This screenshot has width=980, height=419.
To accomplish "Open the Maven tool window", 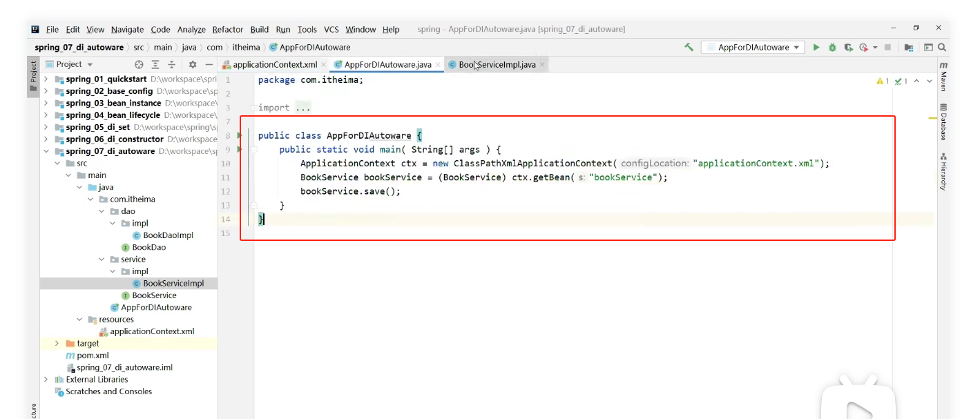I will [943, 77].
